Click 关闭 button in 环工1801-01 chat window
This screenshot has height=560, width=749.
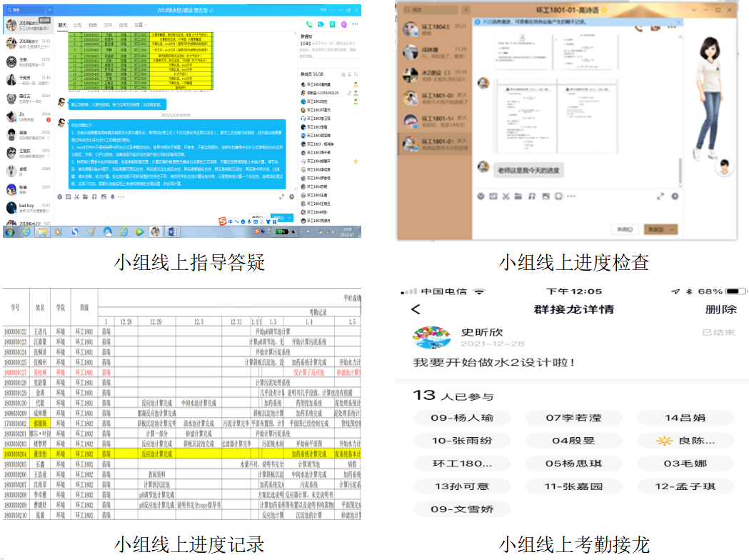625,229
